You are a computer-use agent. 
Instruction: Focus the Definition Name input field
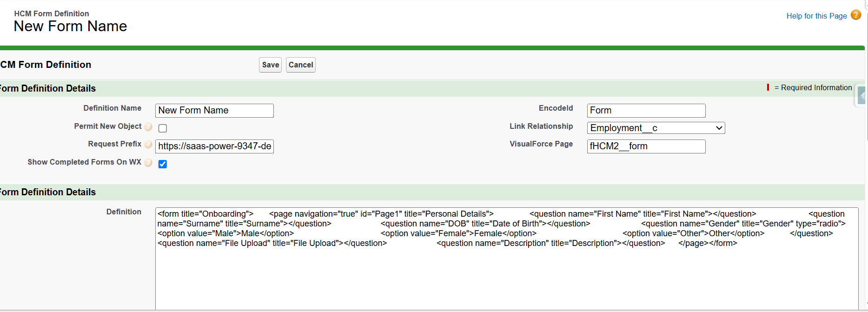coord(214,110)
